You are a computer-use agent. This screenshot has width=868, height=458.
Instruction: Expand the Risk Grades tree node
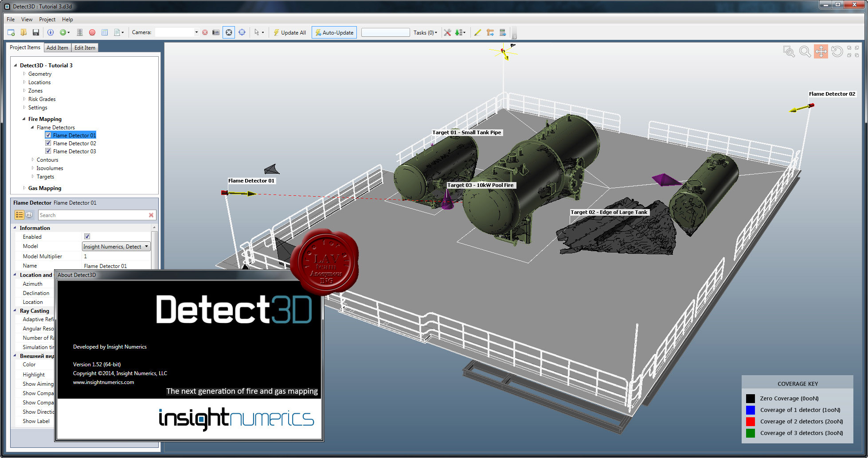[x=24, y=99]
